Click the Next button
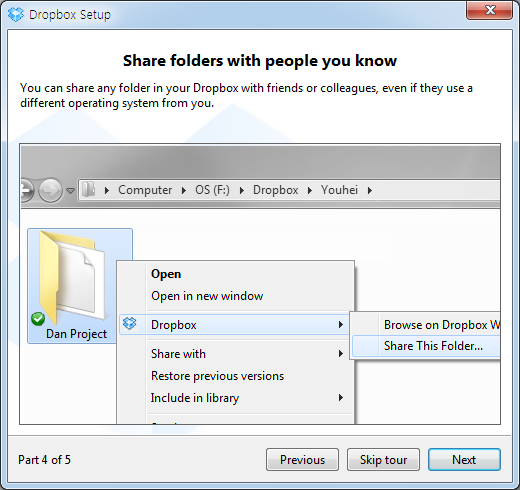This screenshot has width=520, height=490. pos(464,460)
